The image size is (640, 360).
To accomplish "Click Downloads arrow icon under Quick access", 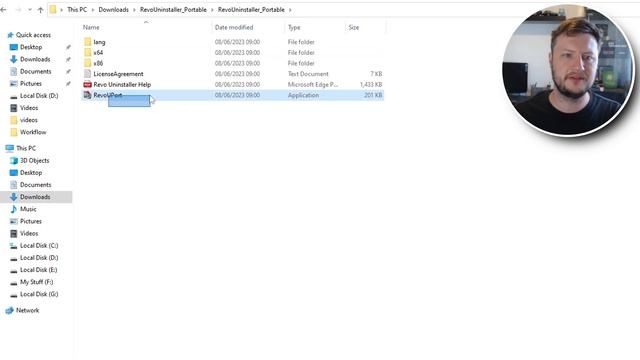I will (x=13, y=59).
